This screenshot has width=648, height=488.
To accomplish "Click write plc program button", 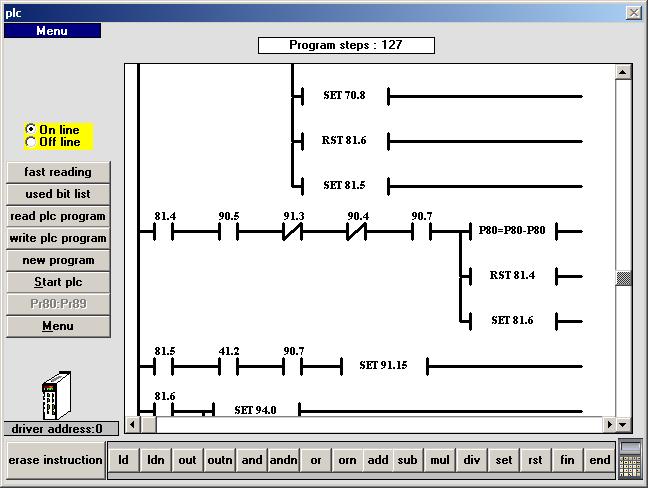I will point(58,238).
